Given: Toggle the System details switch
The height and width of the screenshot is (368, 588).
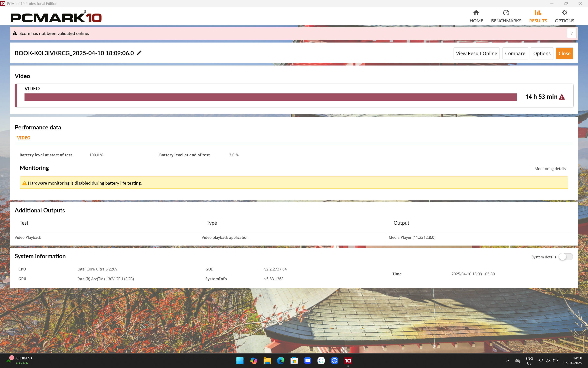Looking at the screenshot, I should tap(565, 257).
